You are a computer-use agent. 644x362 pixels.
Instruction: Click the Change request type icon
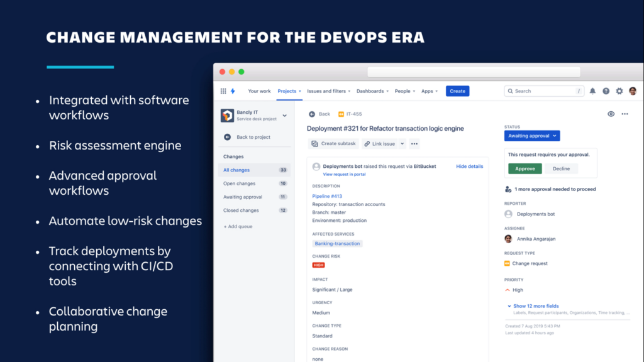(x=507, y=263)
